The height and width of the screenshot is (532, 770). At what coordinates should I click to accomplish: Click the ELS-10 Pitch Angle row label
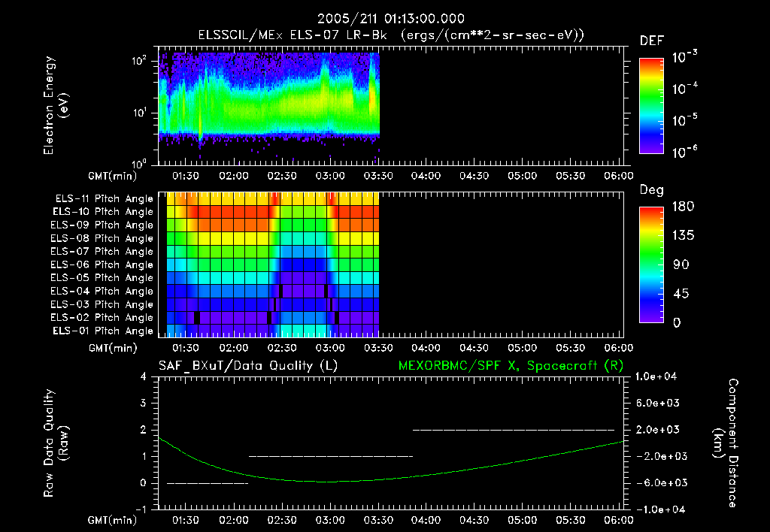point(103,212)
